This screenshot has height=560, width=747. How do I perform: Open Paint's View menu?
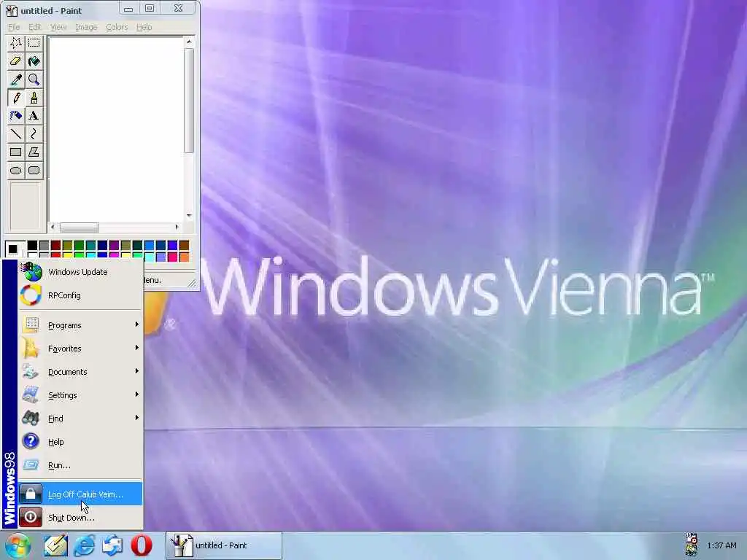(x=58, y=27)
